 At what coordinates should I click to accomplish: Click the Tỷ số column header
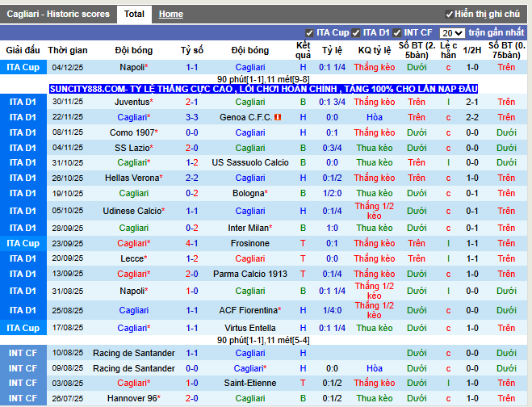click(191, 50)
